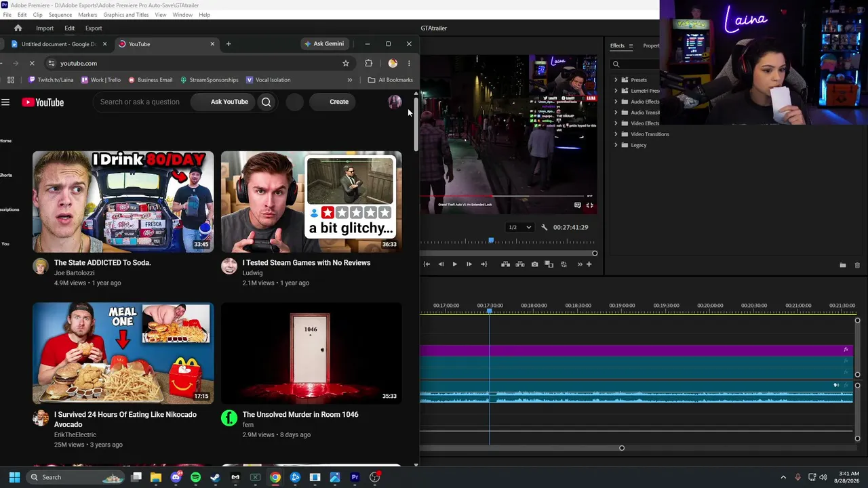Expand the Audio Transitions folder
This screenshot has height=488, width=868.
click(x=616, y=113)
